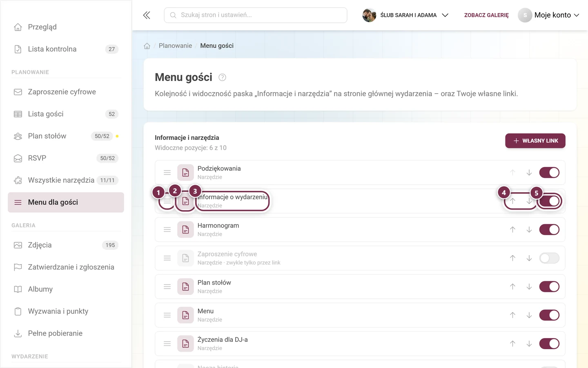Move Zaproszenie cyfrowe row up
Viewport: 588px width, 368px height.
coord(512,258)
